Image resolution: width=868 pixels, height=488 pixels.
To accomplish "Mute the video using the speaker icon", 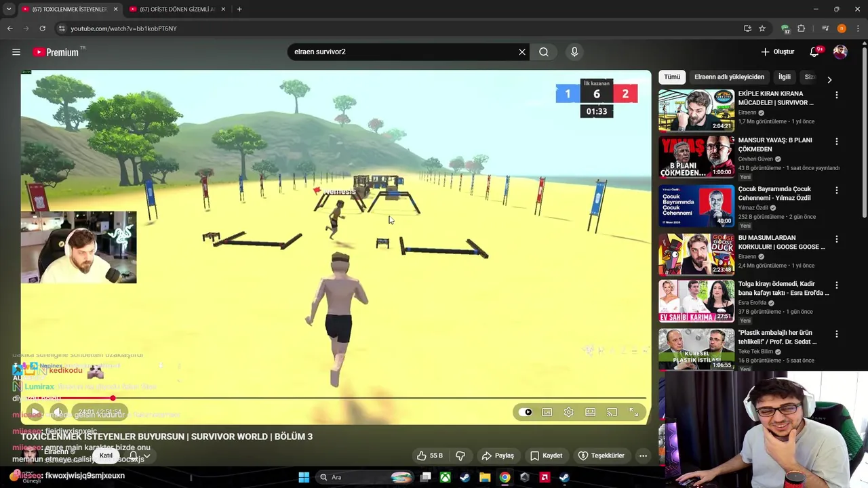I will coord(59,411).
